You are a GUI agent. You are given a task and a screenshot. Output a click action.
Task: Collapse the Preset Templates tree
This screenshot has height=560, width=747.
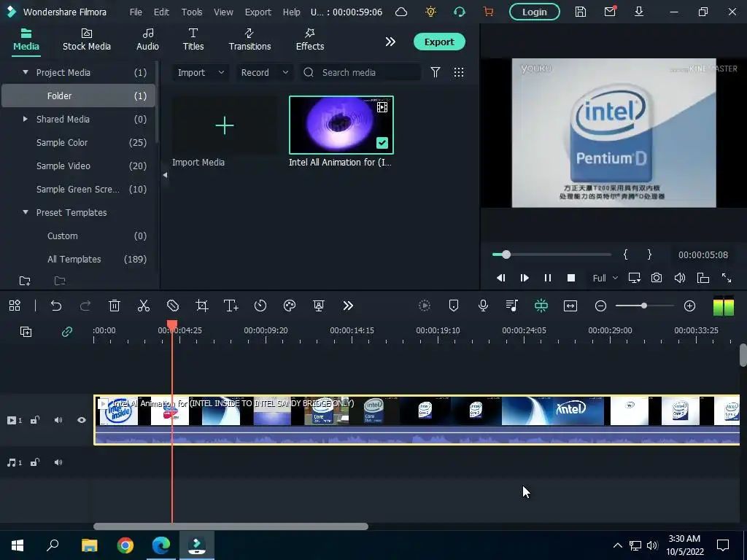tap(26, 212)
